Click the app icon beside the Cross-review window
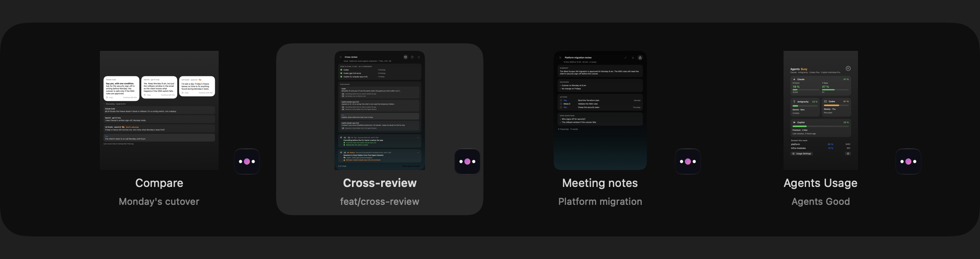Image resolution: width=980 pixels, height=259 pixels. click(467, 162)
